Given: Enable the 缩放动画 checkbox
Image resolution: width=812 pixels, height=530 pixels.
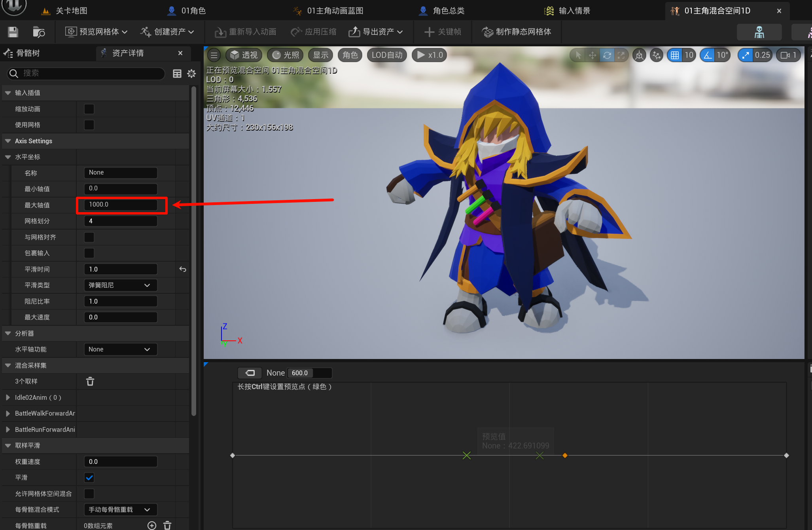Looking at the screenshot, I should 89,109.
